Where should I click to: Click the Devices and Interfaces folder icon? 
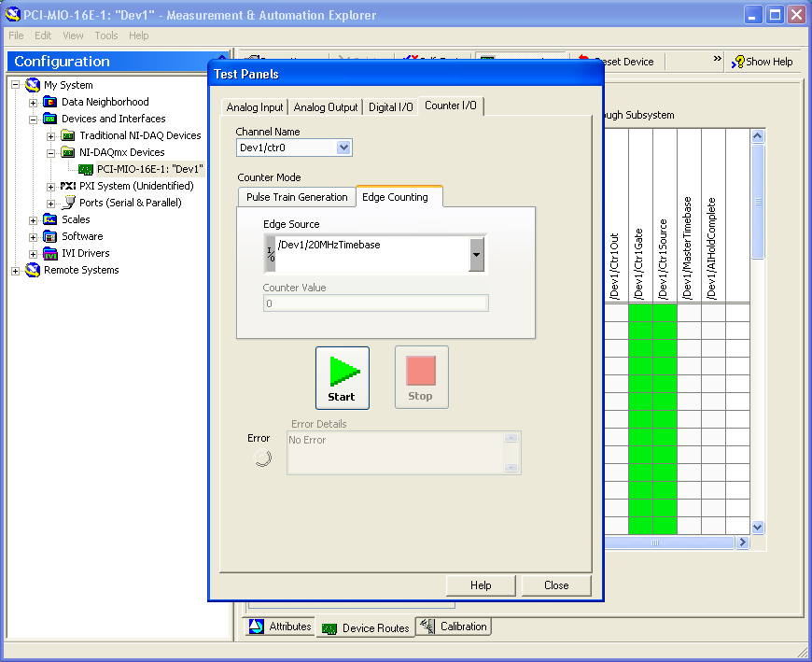coord(50,119)
